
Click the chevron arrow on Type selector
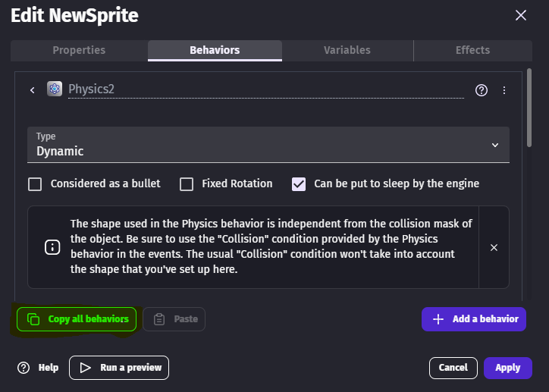point(495,145)
